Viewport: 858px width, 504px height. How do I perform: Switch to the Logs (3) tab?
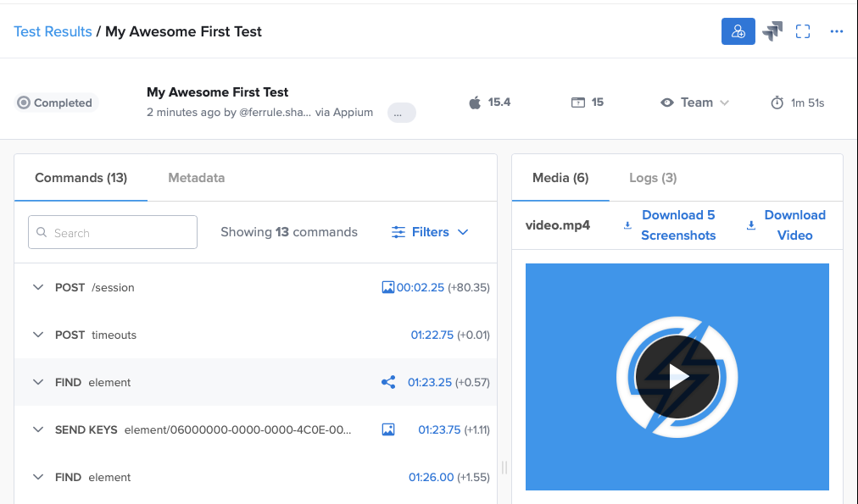coord(652,178)
